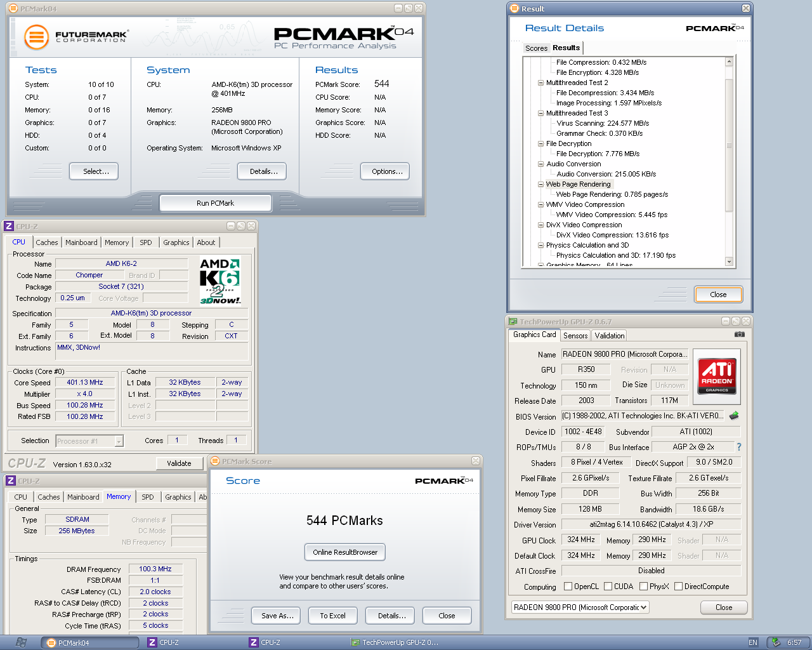Screen dimensions: 812x650
Task: Click the BIOS Version field in GPU-Z
Action: pos(642,416)
